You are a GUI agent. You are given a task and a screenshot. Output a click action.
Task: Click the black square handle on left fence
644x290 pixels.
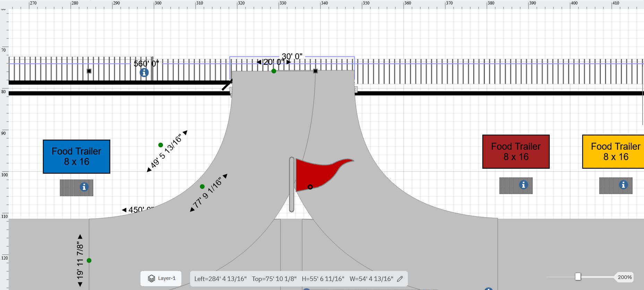[89, 71]
